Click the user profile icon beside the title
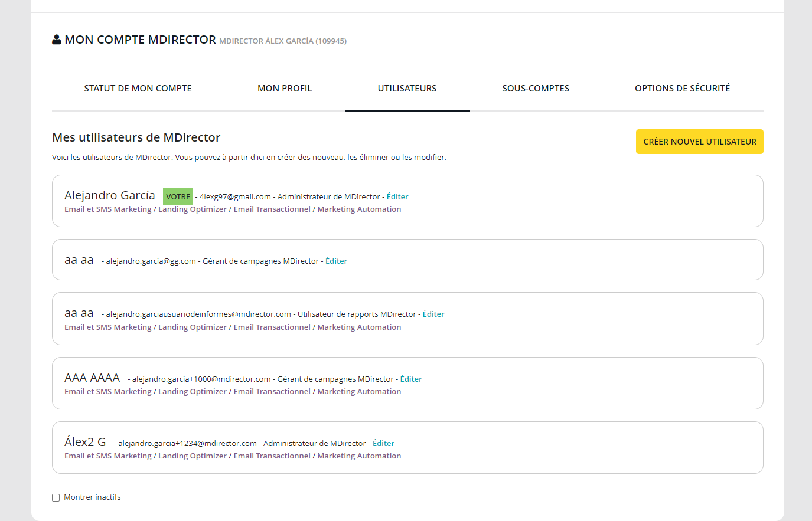The height and width of the screenshot is (521, 812). (x=57, y=40)
